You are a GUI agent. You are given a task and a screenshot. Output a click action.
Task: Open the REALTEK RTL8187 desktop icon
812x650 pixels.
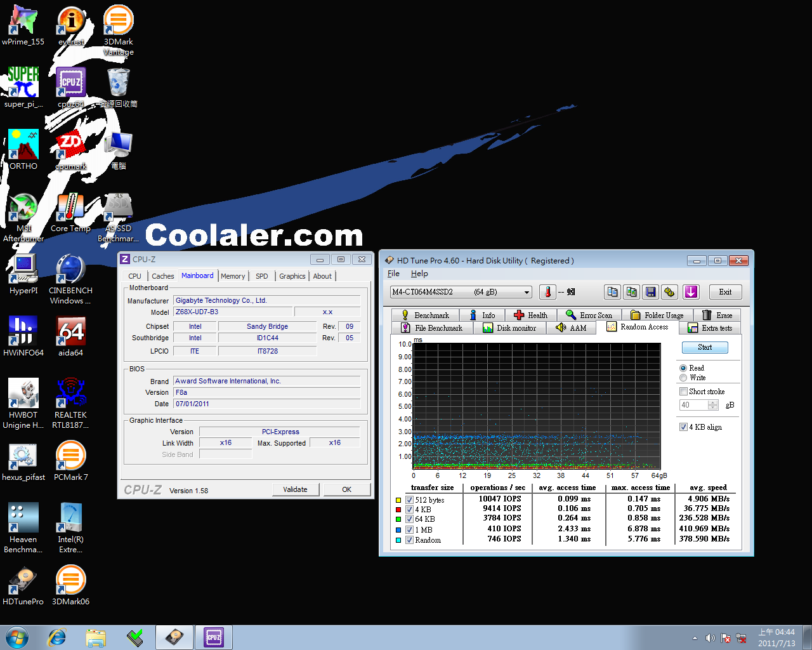[71, 404]
